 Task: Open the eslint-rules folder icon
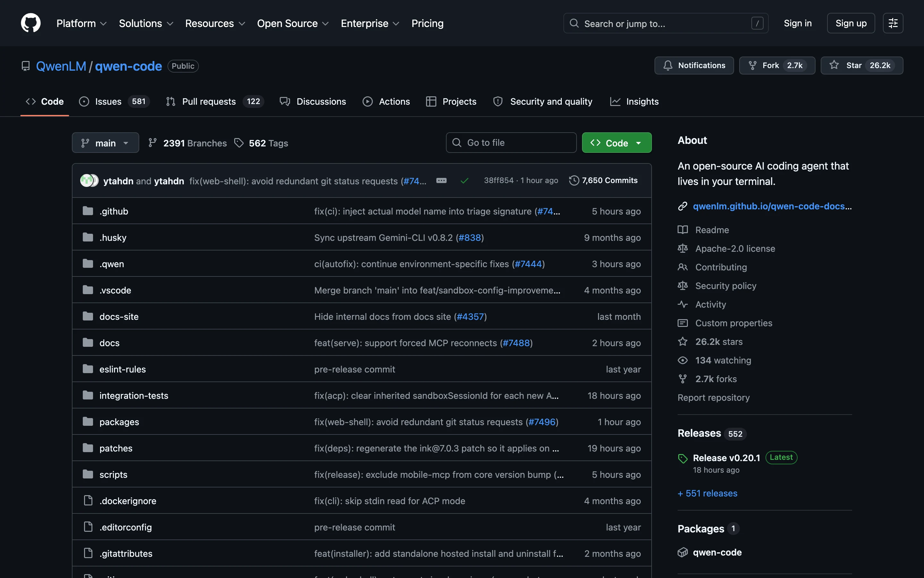coord(88,369)
